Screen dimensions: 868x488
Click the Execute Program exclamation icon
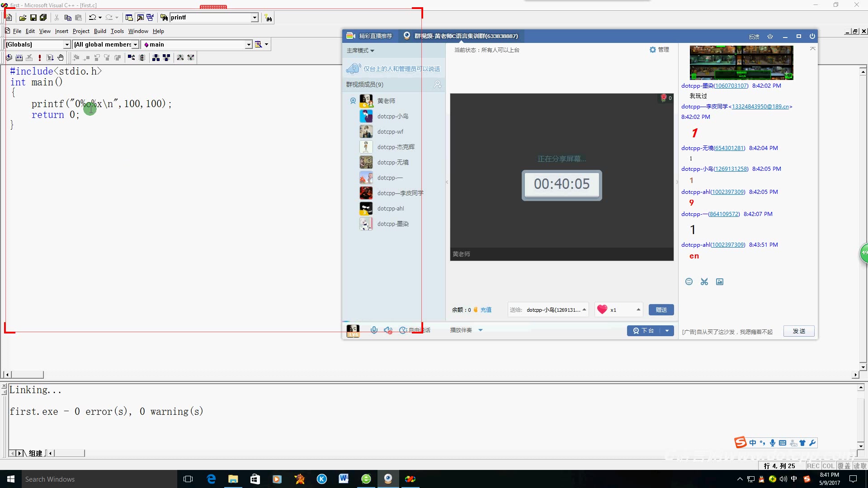coord(40,57)
